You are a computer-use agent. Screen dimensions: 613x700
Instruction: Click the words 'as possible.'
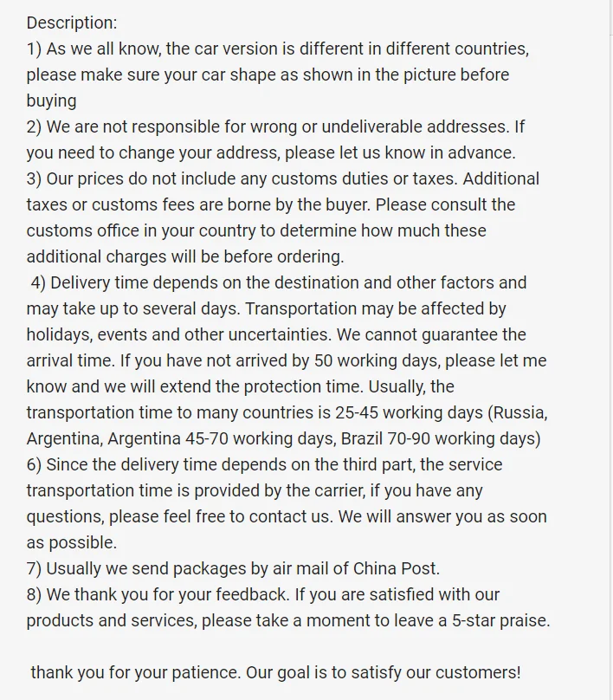coord(71,543)
